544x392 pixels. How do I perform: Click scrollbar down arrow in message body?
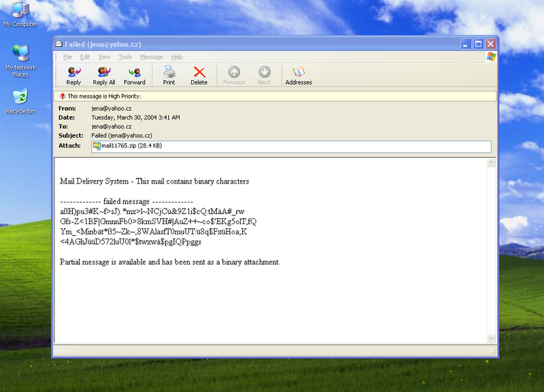pyautogui.click(x=491, y=338)
